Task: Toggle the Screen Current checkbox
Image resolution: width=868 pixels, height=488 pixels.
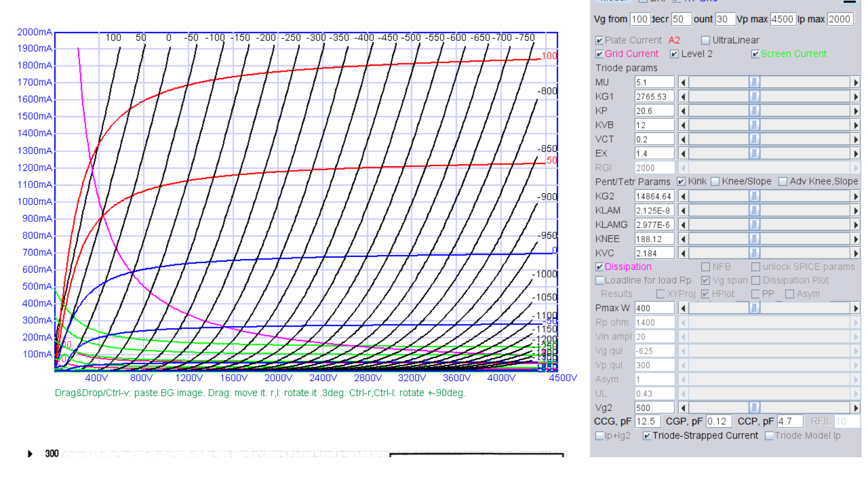Action: coord(755,54)
